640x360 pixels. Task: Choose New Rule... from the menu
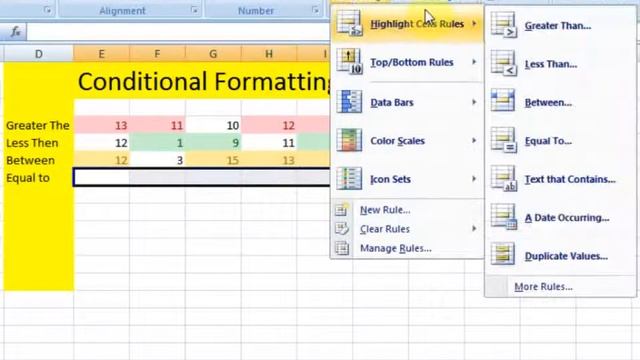407,210
